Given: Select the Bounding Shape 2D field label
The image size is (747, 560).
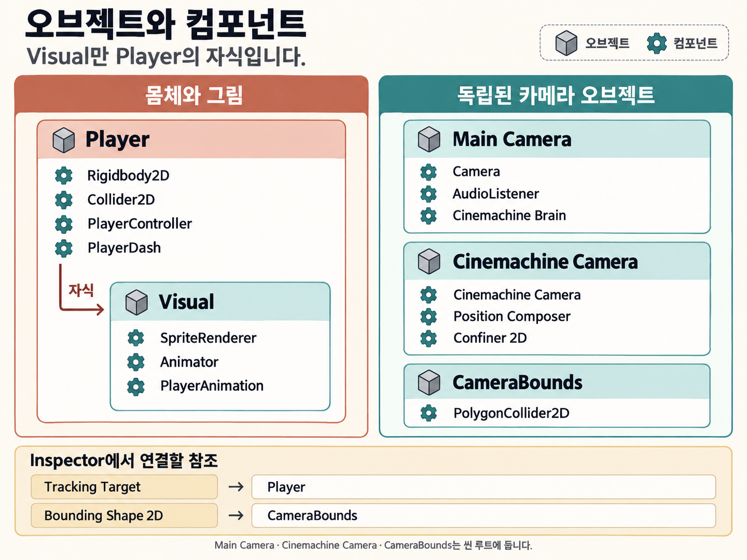Looking at the screenshot, I should [x=124, y=516].
